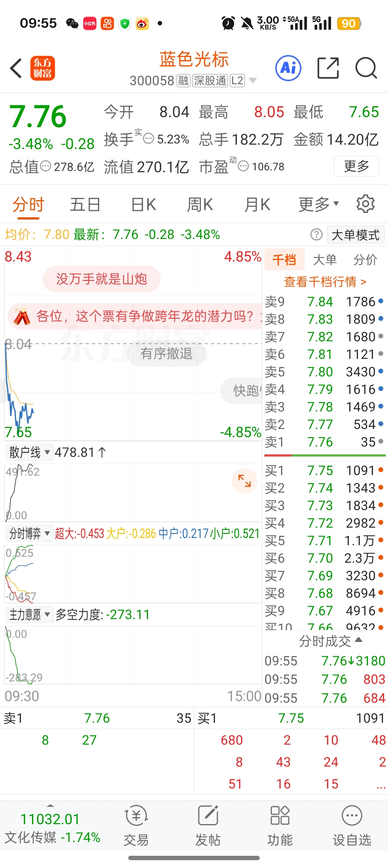Open 查看千档行情 link
The height and width of the screenshot is (868, 388).
click(325, 282)
